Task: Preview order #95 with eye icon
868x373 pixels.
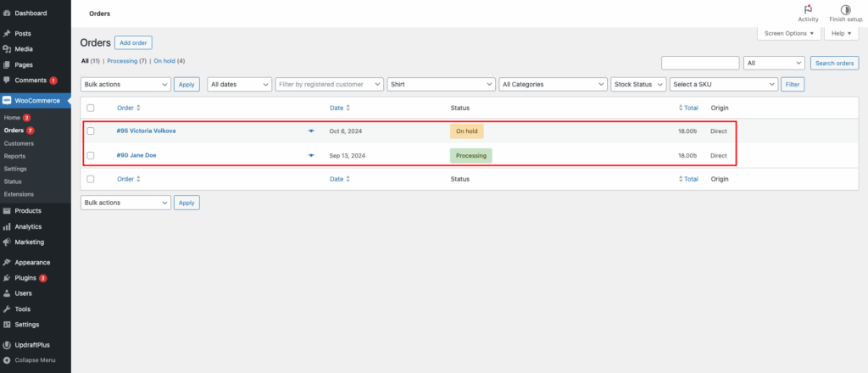Action: click(311, 131)
